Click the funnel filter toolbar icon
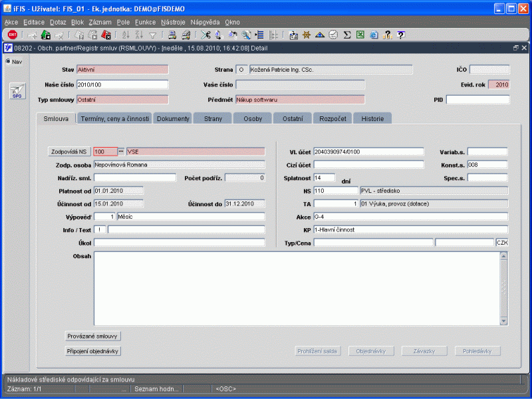532x399 pixels. (152, 35)
